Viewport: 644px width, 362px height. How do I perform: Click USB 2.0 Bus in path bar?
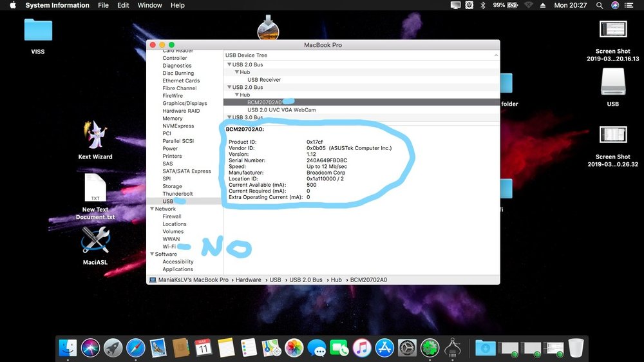[x=305, y=280]
